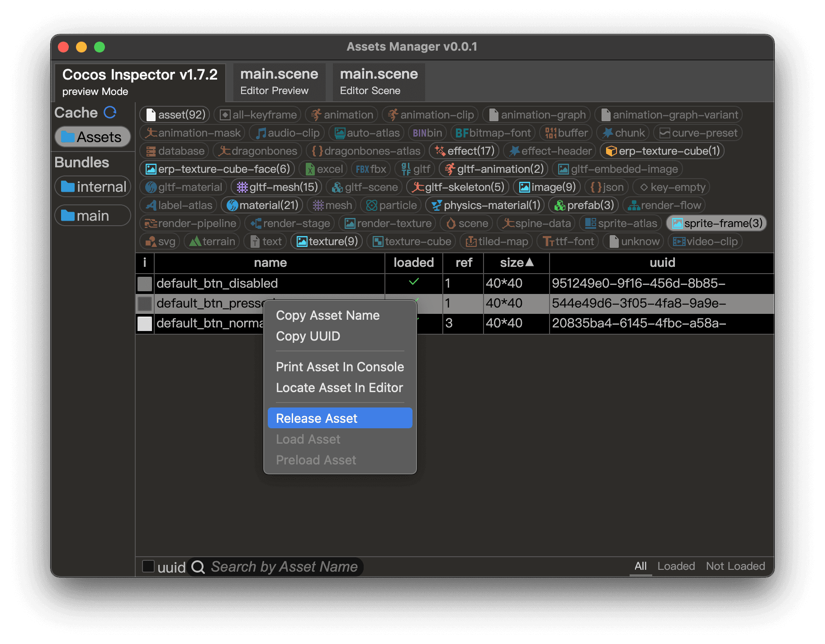Image resolution: width=825 pixels, height=644 pixels.
Task: Choose the effect(17) filter chip
Action: click(465, 151)
